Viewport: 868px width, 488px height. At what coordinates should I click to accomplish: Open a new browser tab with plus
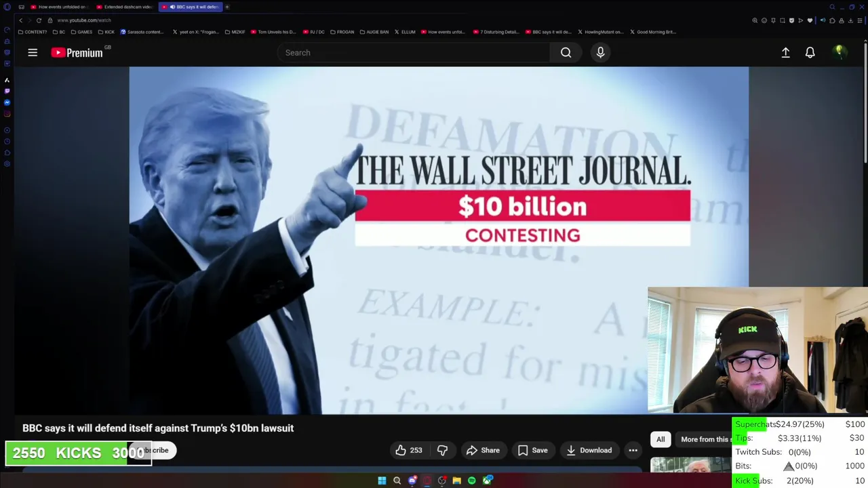point(227,7)
